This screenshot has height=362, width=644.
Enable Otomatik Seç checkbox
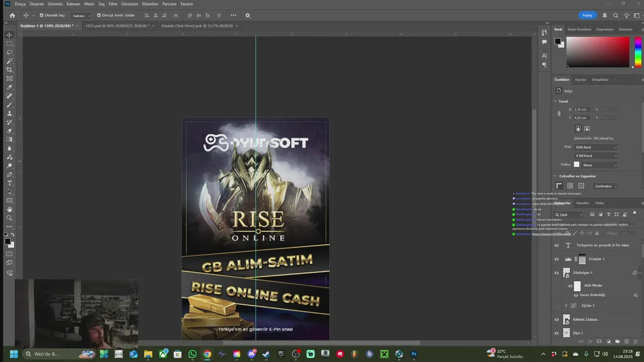(42, 15)
